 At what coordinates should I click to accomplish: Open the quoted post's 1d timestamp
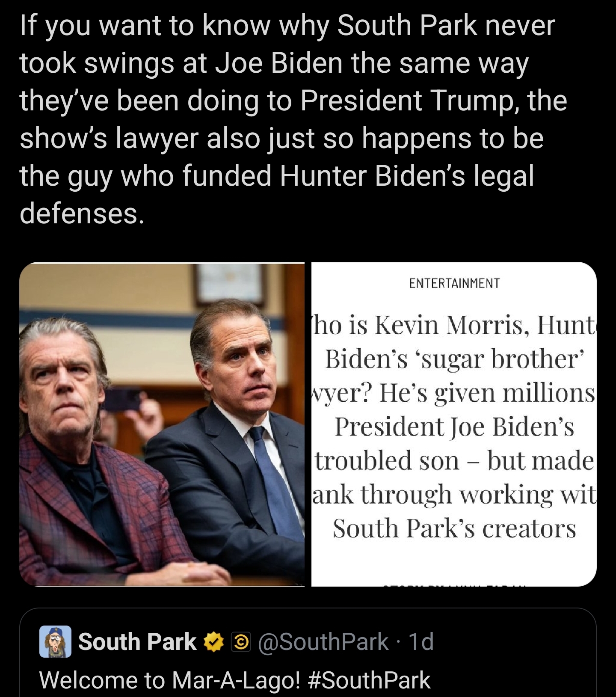[x=421, y=642]
